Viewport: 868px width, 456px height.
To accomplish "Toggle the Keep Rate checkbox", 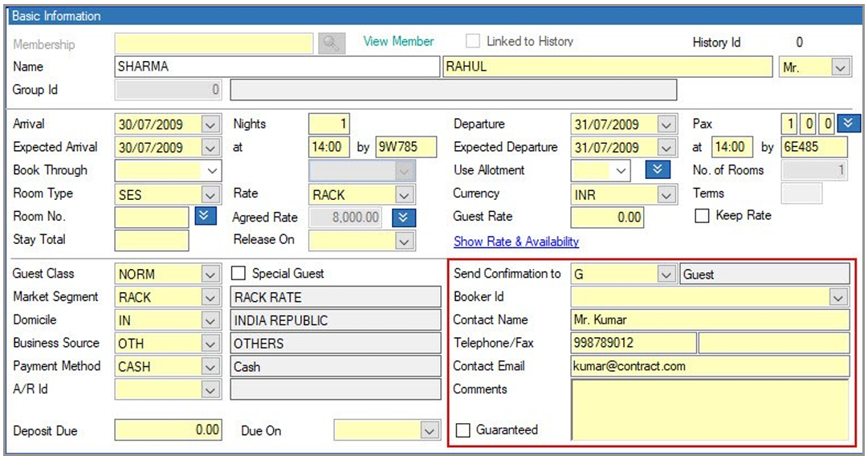I will tap(703, 216).
